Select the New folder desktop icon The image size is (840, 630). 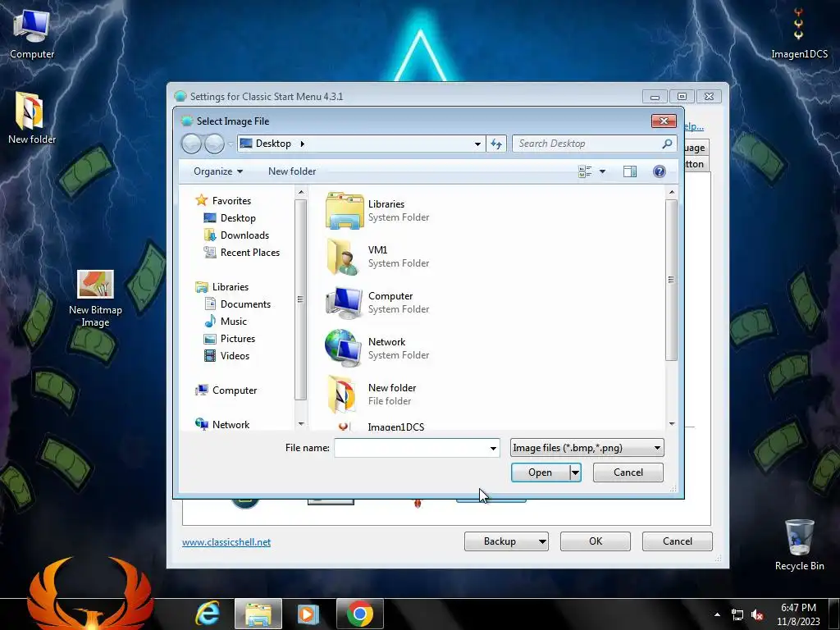pos(32,118)
